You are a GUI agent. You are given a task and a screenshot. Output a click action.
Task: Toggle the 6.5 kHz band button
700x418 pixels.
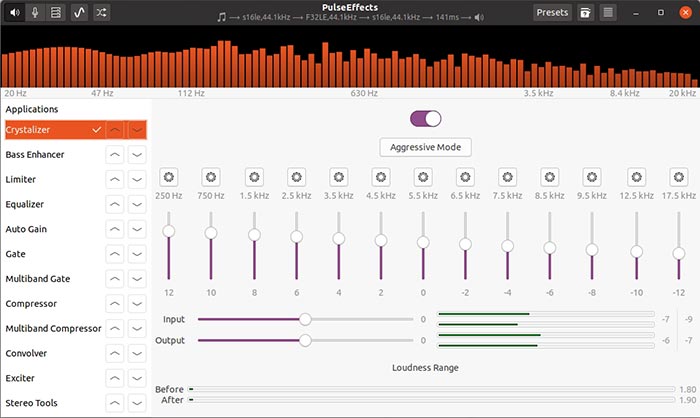[x=465, y=177]
